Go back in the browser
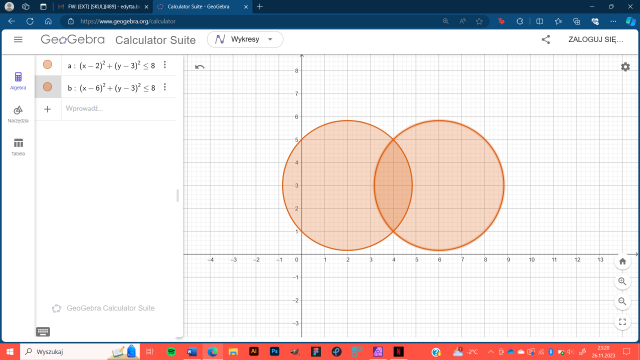 click(x=11, y=21)
